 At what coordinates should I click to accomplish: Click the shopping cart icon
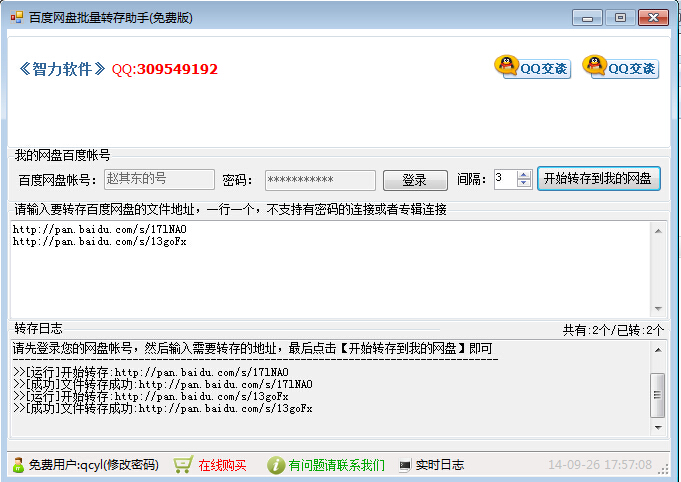coord(183,465)
